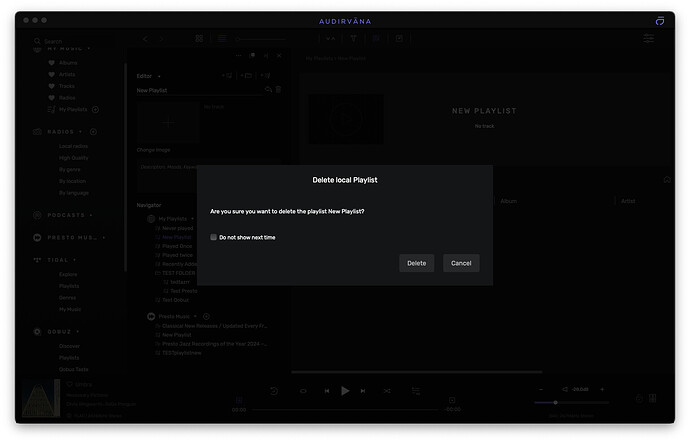The image size is (690, 442).
Task: Go forward with the right arrow
Action: [x=161, y=39]
